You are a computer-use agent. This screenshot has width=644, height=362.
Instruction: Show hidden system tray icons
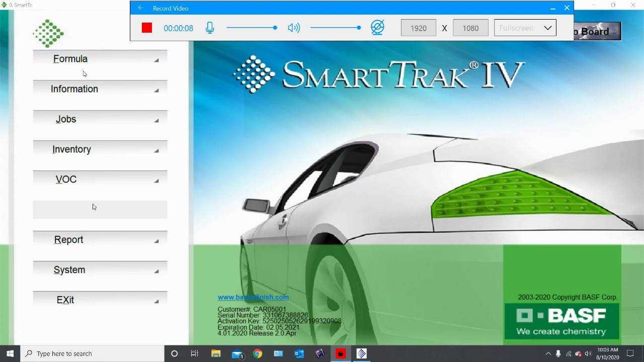[548, 353]
